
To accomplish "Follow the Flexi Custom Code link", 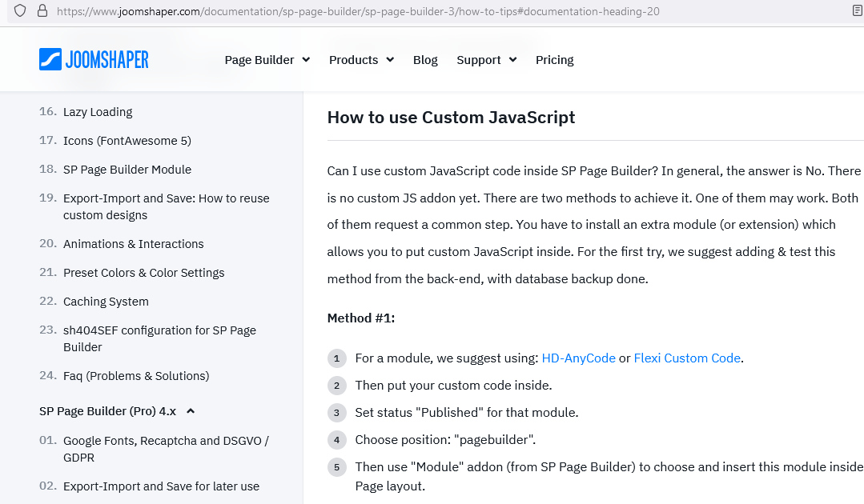I will tap(687, 358).
